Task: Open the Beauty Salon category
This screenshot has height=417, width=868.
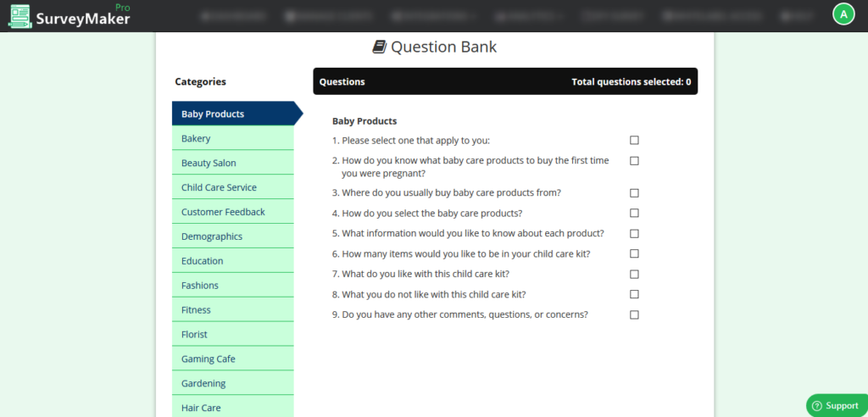Action: pos(233,163)
